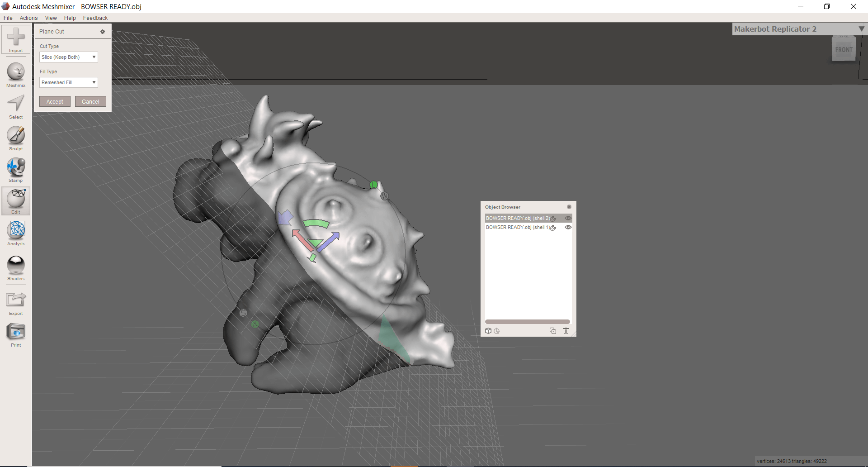The width and height of the screenshot is (868, 467).
Task: Cancel the plane cut
Action: click(x=90, y=101)
